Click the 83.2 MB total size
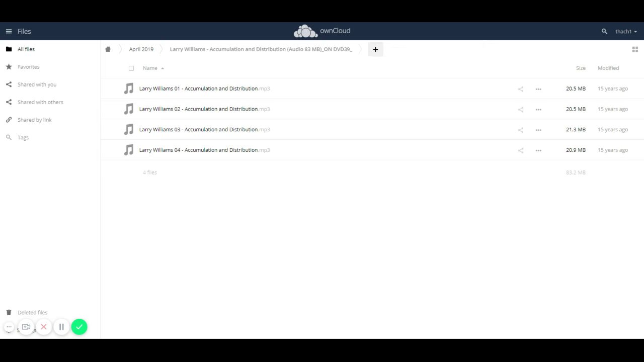 point(576,172)
